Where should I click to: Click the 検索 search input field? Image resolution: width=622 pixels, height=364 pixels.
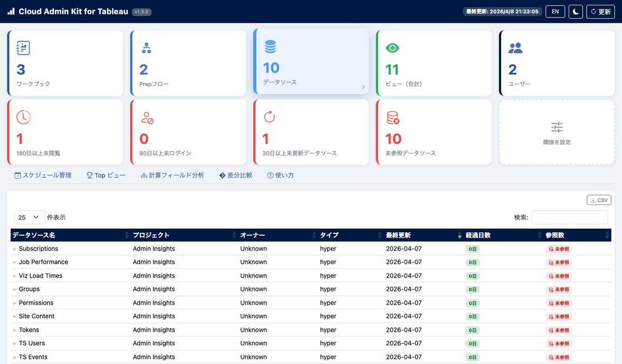pos(569,217)
